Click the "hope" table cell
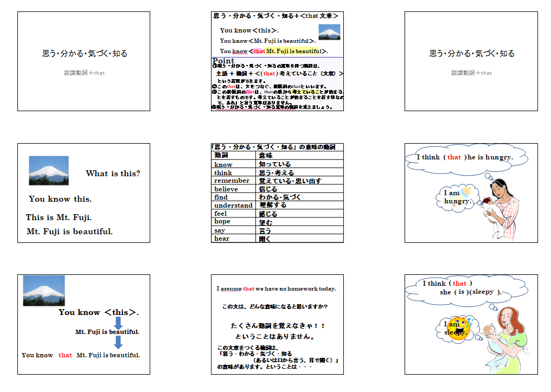 point(233,222)
